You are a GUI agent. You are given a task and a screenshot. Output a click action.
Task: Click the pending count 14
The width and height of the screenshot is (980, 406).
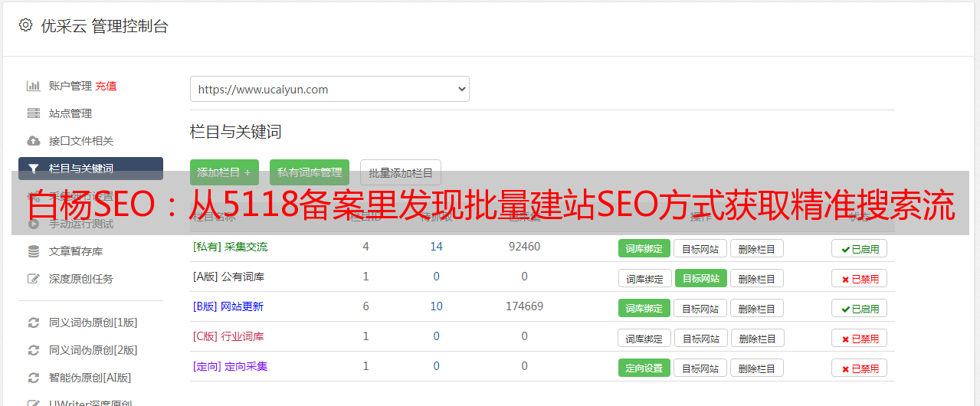pyautogui.click(x=437, y=247)
